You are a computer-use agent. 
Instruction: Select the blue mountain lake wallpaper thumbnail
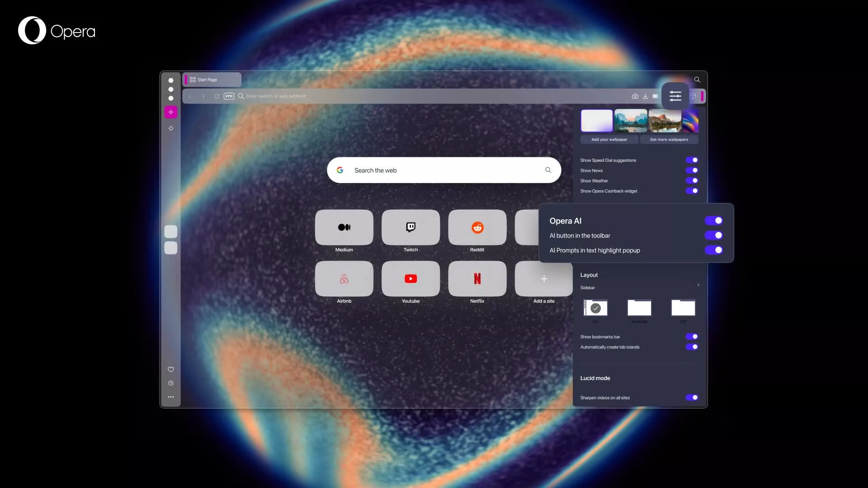[x=631, y=120]
